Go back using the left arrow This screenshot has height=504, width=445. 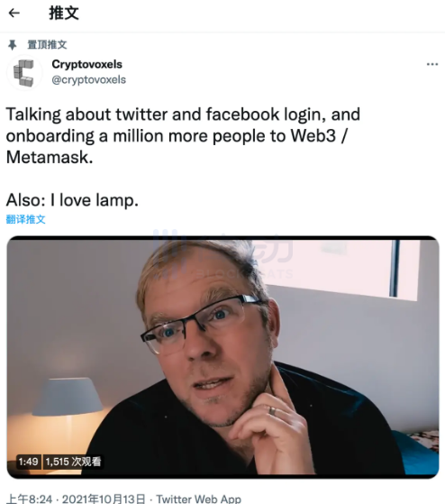[x=14, y=14]
